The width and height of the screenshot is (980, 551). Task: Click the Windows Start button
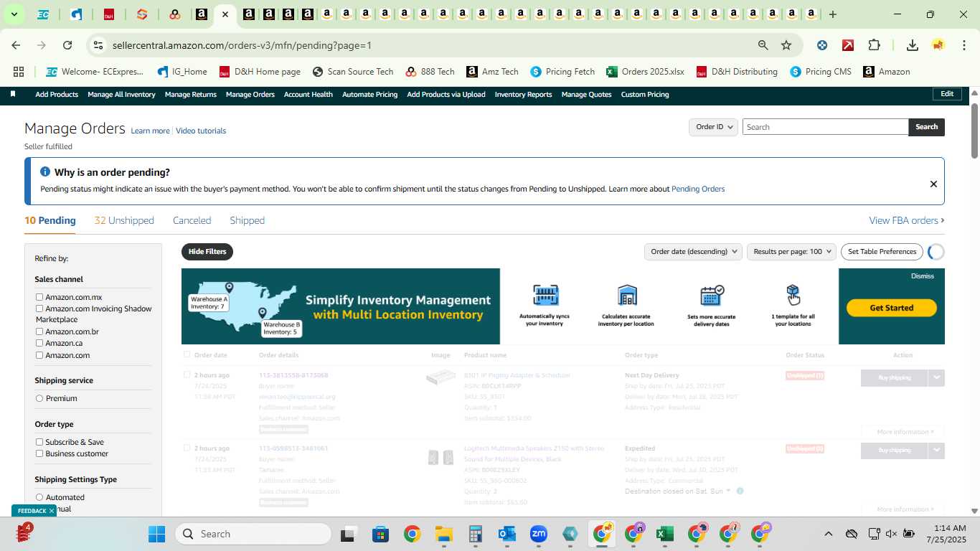(156, 534)
